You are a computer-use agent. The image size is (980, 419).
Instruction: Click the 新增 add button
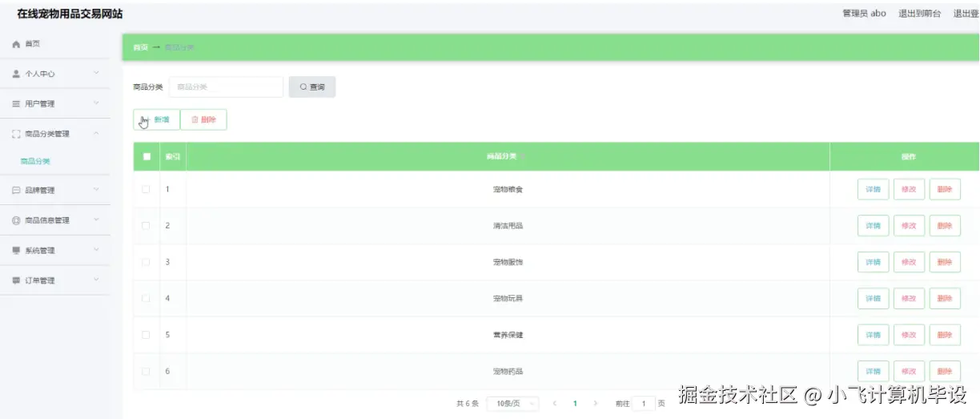pyautogui.click(x=156, y=119)
